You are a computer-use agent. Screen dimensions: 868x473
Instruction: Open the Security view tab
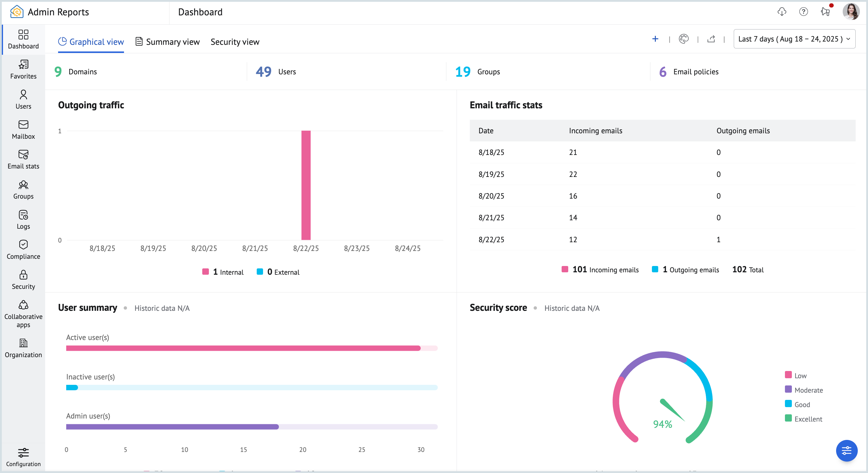[x=235, y=42]
